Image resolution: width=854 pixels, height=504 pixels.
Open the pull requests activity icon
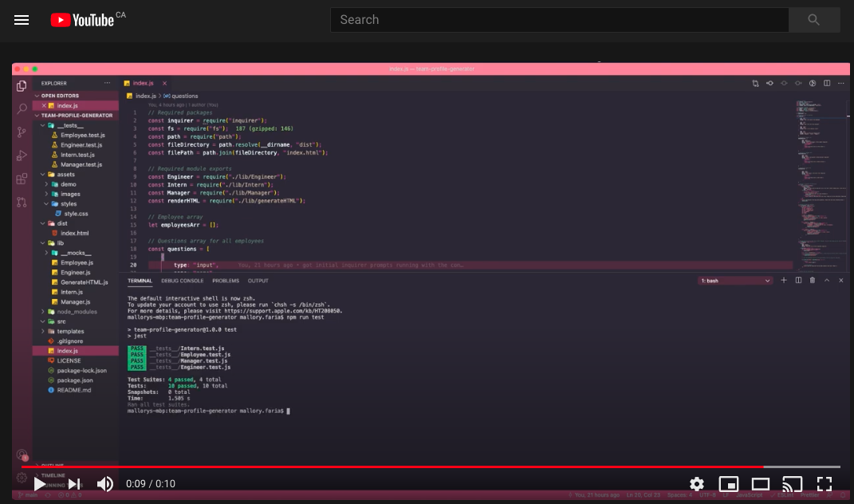pos(22,202)
